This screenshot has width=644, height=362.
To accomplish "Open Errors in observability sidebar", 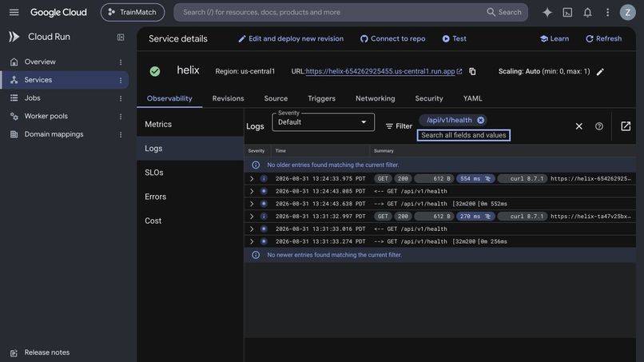I will click(190, 197).
